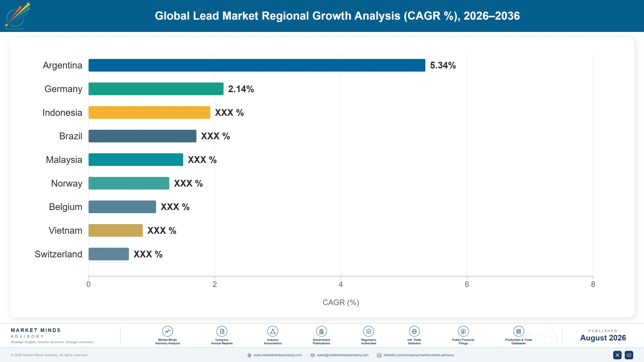Click the Switzerland axis label
This screenshot has height=362, width=644.
click(59, 254)
